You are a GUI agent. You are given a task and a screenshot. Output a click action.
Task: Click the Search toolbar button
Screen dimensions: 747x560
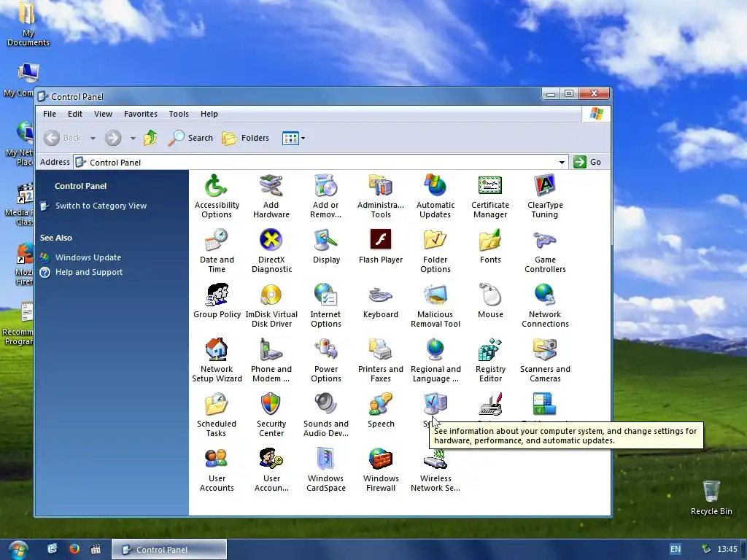(x=190, y=138)
